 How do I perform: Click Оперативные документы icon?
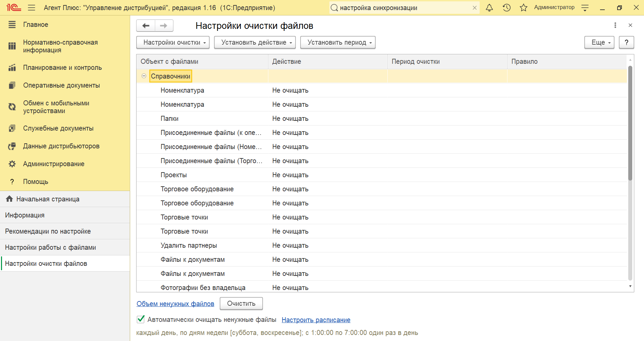point(12,85)
